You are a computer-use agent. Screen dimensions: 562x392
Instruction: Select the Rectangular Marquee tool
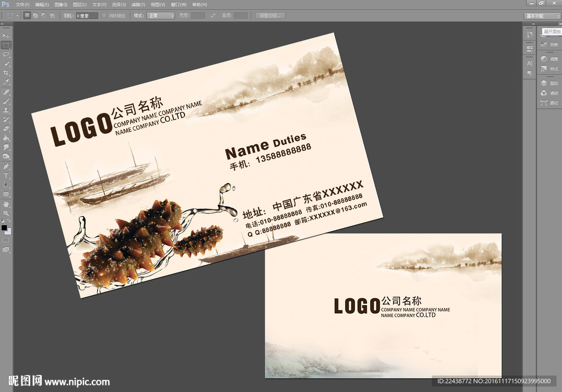click(x=6, y=45)
